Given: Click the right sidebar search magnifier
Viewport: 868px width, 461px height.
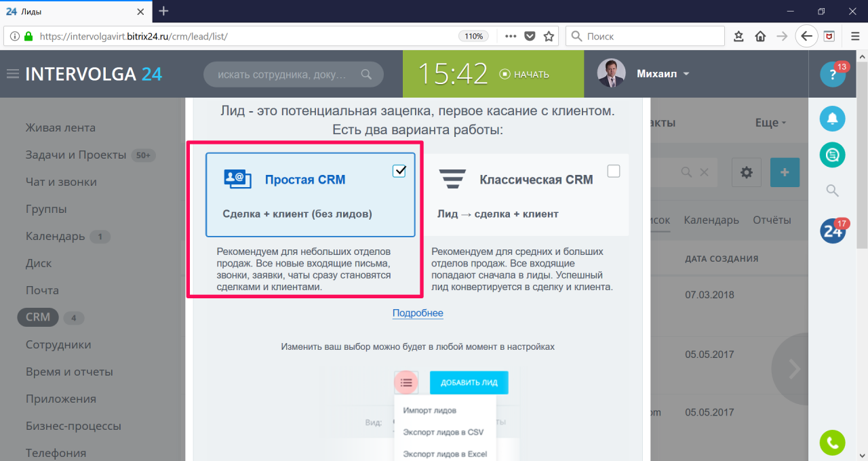Looking at the screenshot, I should point(833,191).
